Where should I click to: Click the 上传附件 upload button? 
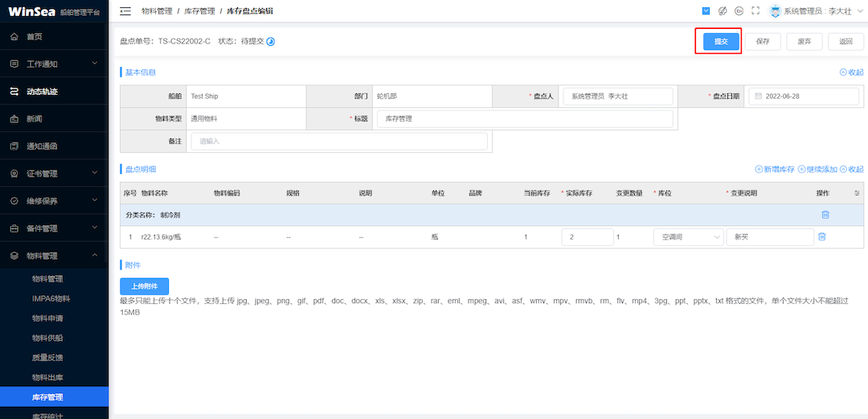(x=145, y=286)
